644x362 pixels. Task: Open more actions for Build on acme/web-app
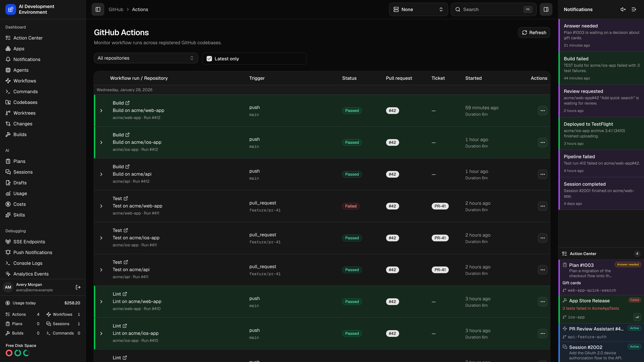(x=543, y=111)
